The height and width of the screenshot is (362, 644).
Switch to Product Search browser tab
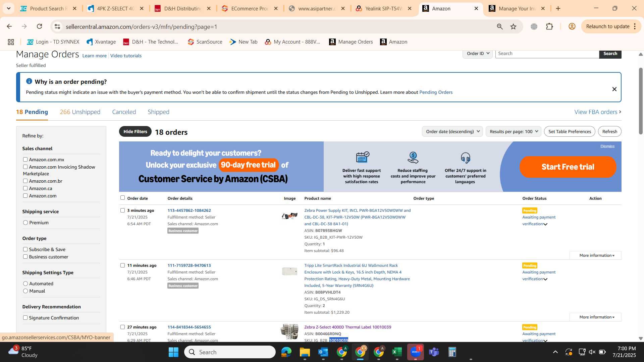point(49,8)
